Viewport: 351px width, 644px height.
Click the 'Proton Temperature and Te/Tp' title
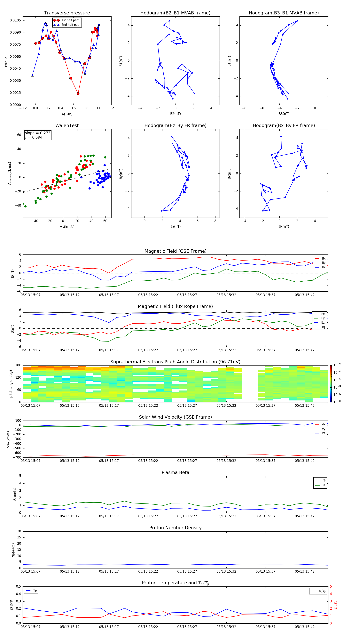pyautogui.click(x=175, y=583)
